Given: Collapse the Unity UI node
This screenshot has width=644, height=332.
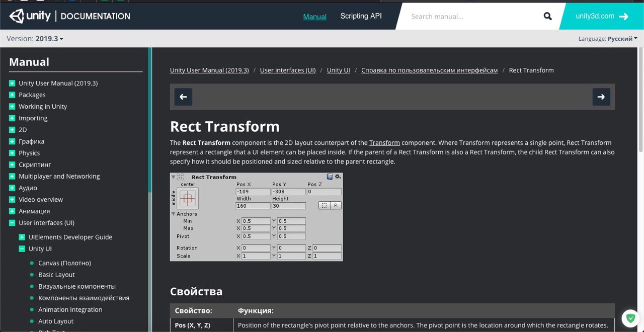Looking at the screenshot, I should 22,248.
